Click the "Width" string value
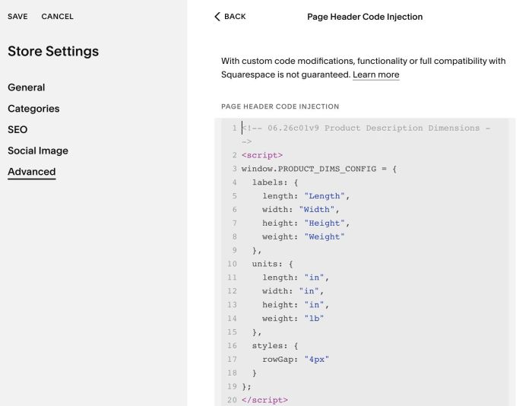The width and height of the screenshot is (532, 406). point(317,210)
